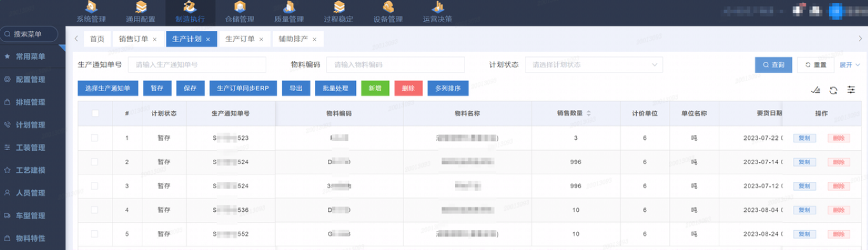Viewport: 868px width, 250px height.
Task: Check the checkbox for row 1
Action: point(95,137)
